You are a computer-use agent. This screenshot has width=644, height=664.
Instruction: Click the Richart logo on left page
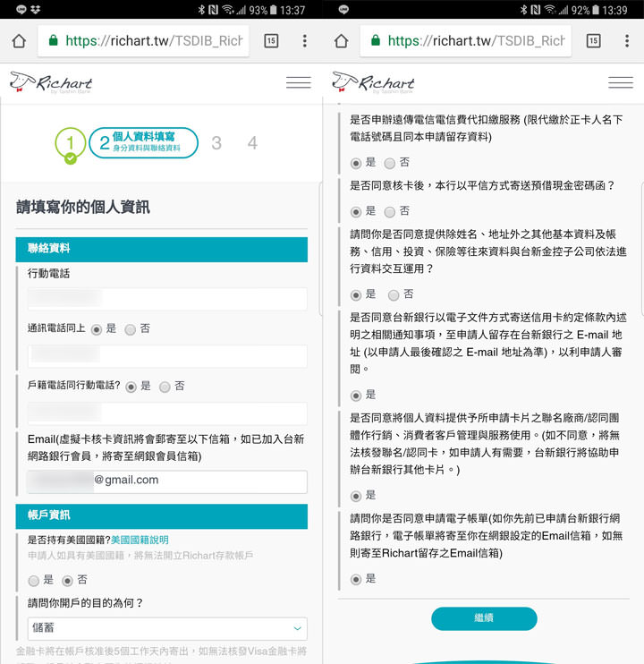click(51, 82)
